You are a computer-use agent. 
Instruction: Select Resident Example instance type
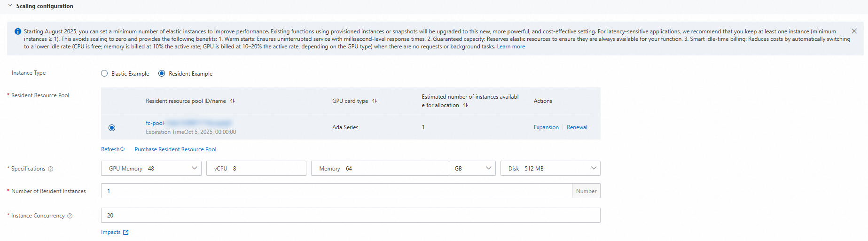pyautogui.click(x=162, y=73)
